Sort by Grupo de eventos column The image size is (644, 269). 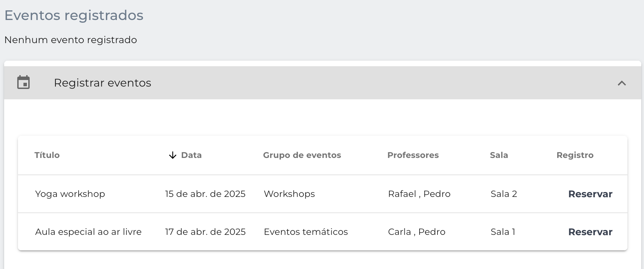click(302, 155)
